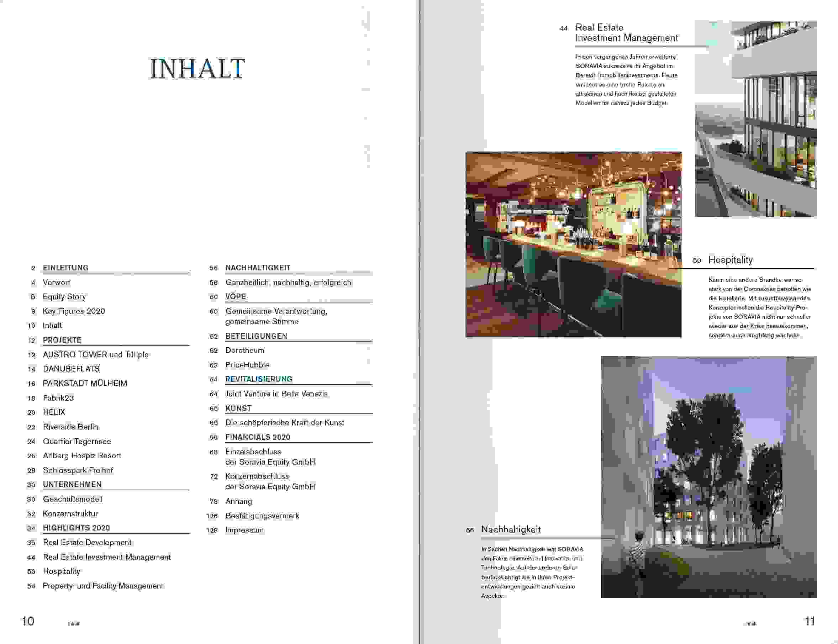Open Gemeinsame Verantwortung, gemeinsame Stimme entry
Image resolution: width=838 pixels, height=644 pixels.
pos(276,316)
